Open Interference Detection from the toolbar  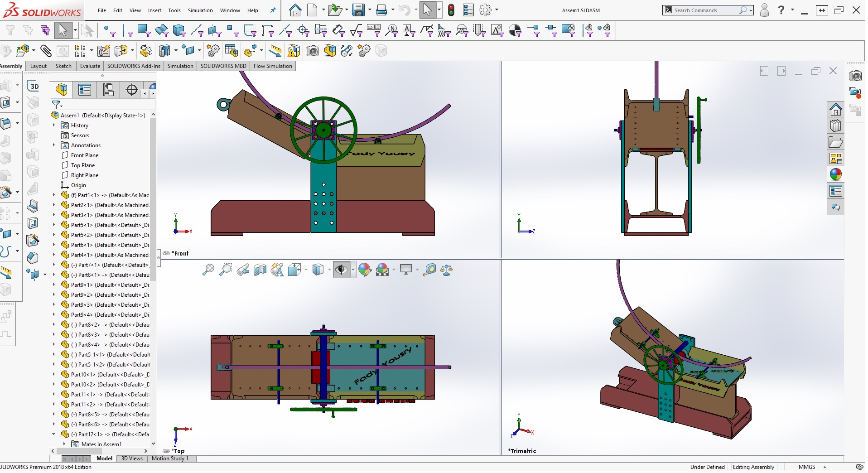coord(294,51)
